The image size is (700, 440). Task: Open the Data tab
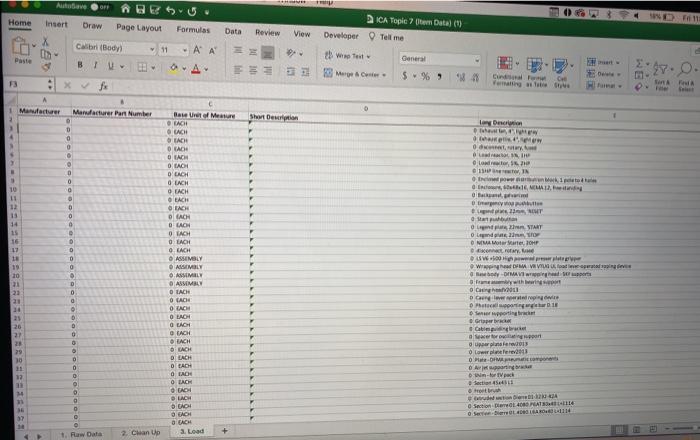click(x=233, y=31)
